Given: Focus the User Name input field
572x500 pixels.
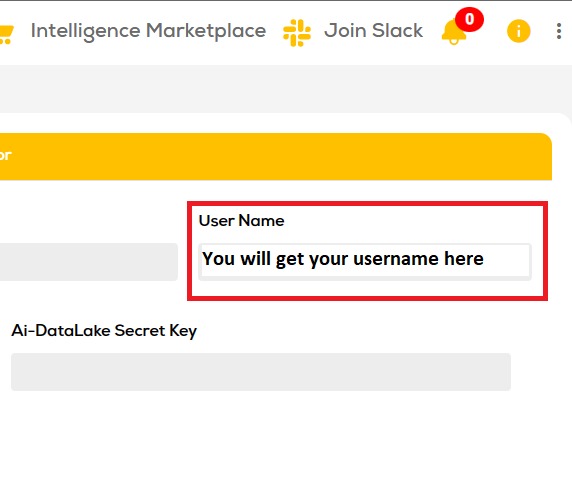Looking at the screenshot, I should (365, 261).
